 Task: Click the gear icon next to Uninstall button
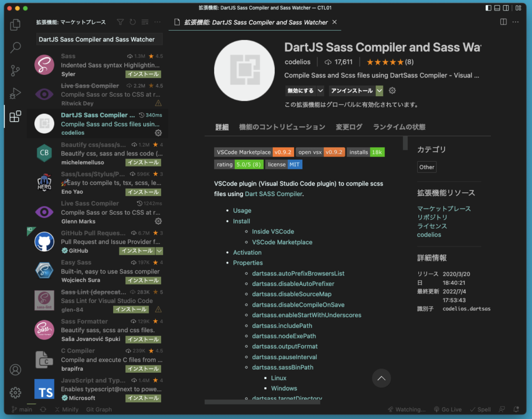[392, 90]
